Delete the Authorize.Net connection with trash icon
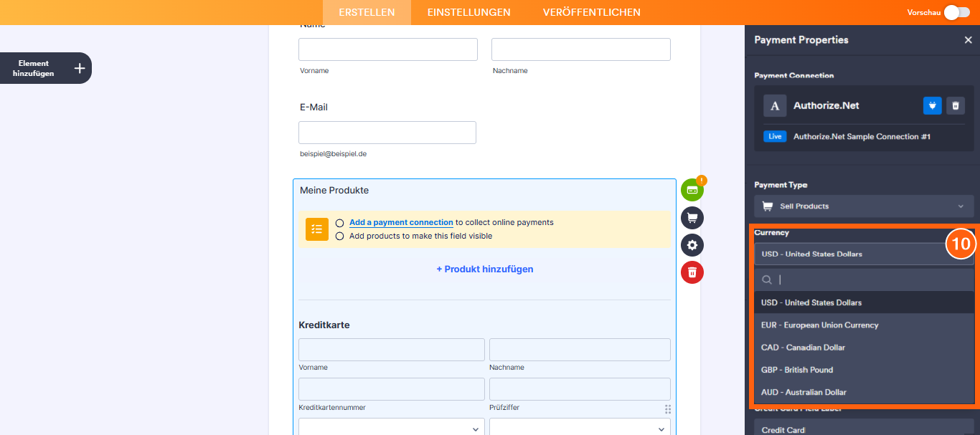This screenshot has width=980, height=435. click(x=956, y=105)
